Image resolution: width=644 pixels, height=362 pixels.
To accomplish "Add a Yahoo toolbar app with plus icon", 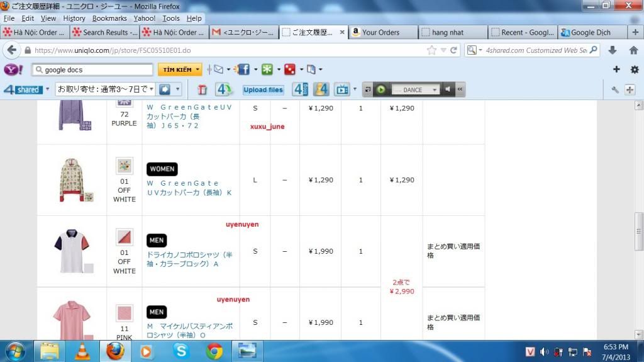I will [616, 69].
